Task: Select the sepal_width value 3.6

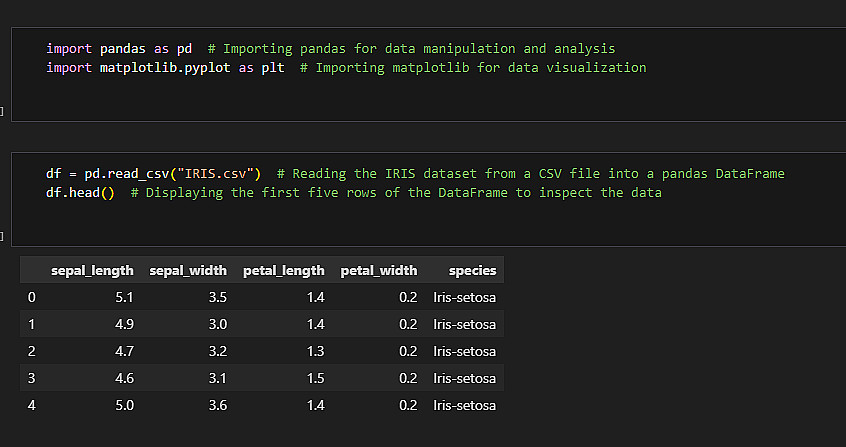Action: [x=217, y=405]
